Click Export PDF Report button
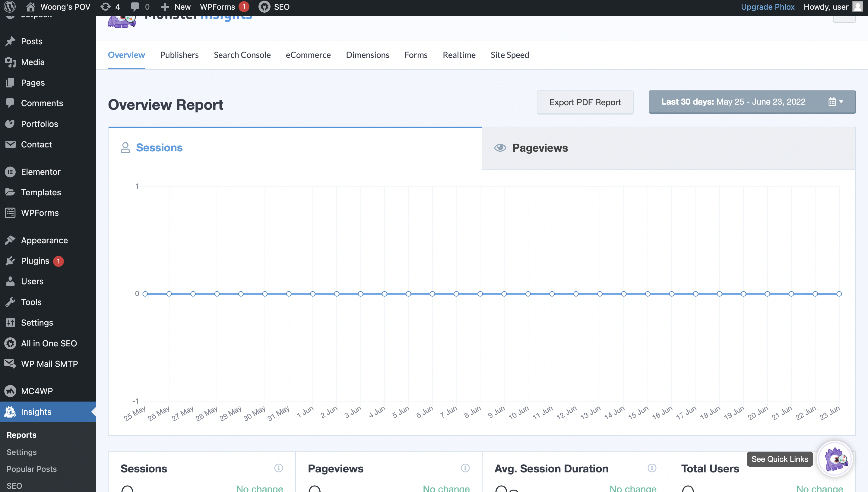Viewport: 868px width, 492px height. [585, 102]
